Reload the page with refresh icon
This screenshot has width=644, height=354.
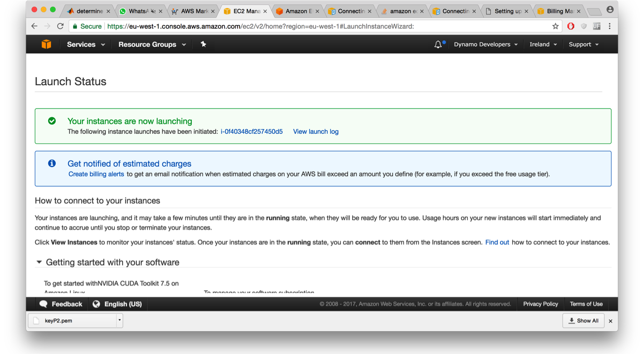[x=60, y=26]
